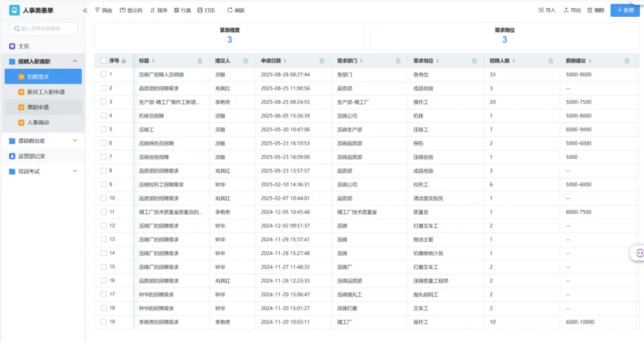Click the 筛选 filter icon
Image resolution: width=644 pixels, height=342 pixels.
[98, 10]
